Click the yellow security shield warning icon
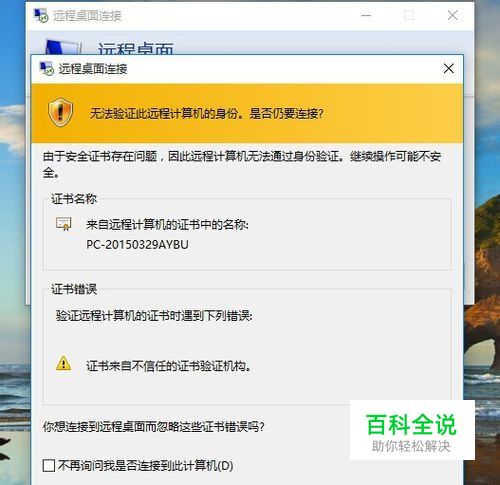 pos(60,112)
